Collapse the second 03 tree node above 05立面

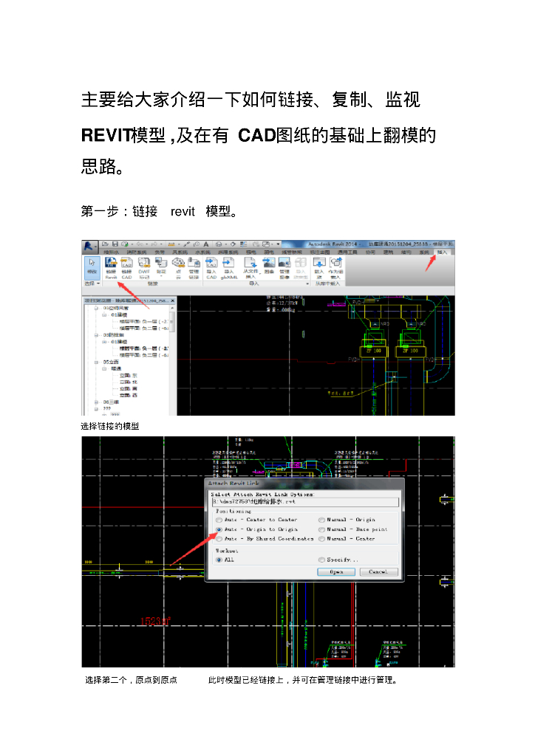tap(97, 334)
